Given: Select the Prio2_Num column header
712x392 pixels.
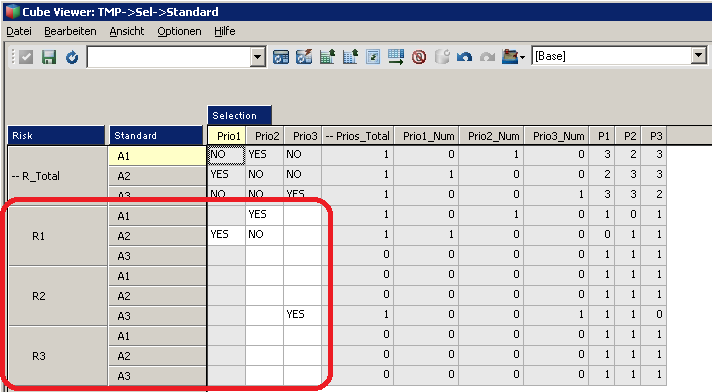Looking at the screenshot, I should point(492,136).
